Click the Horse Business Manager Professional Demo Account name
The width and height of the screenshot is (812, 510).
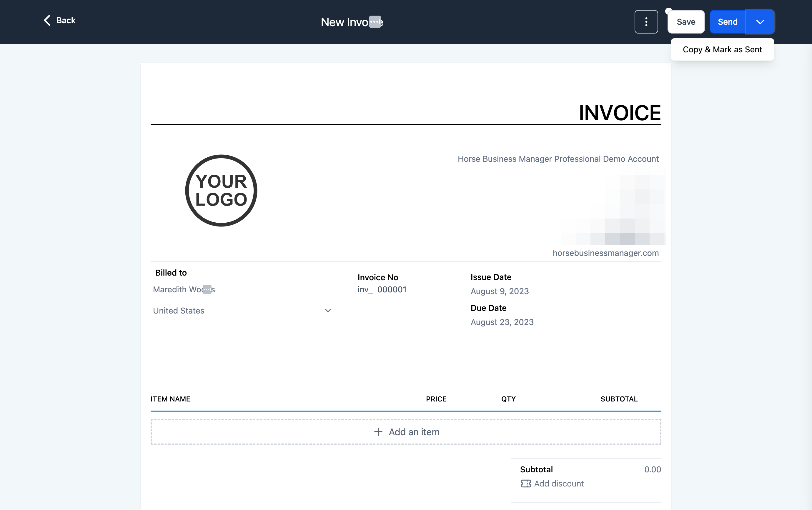(558, 159)
